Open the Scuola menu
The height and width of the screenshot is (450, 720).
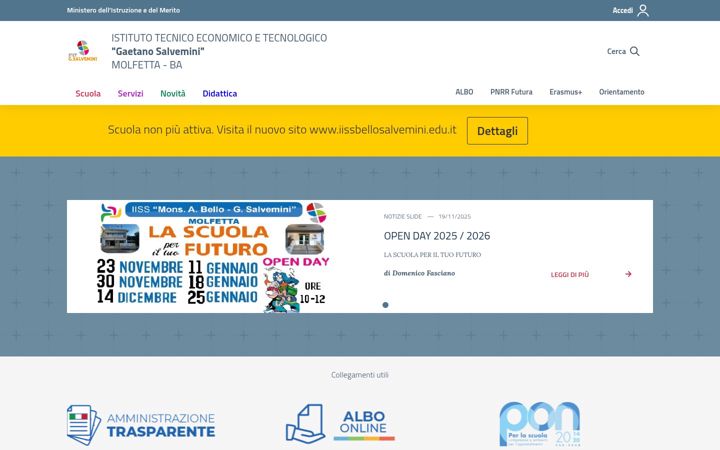point(88,94)
